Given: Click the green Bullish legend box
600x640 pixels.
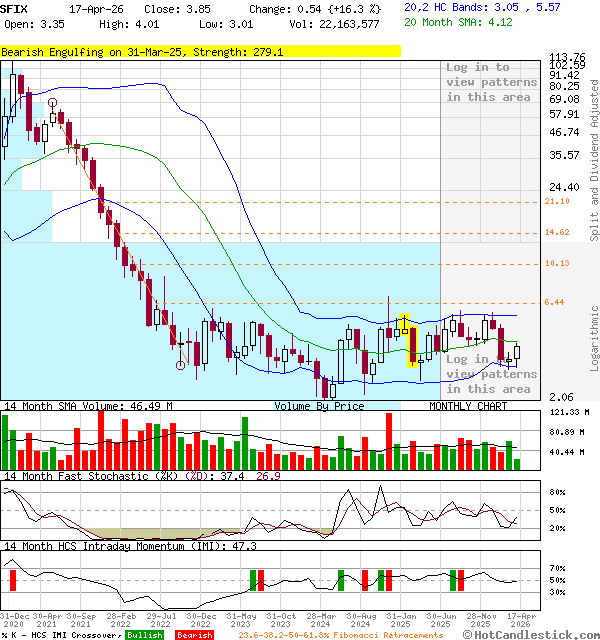Looking at the screenshot, I should (144, 635).
